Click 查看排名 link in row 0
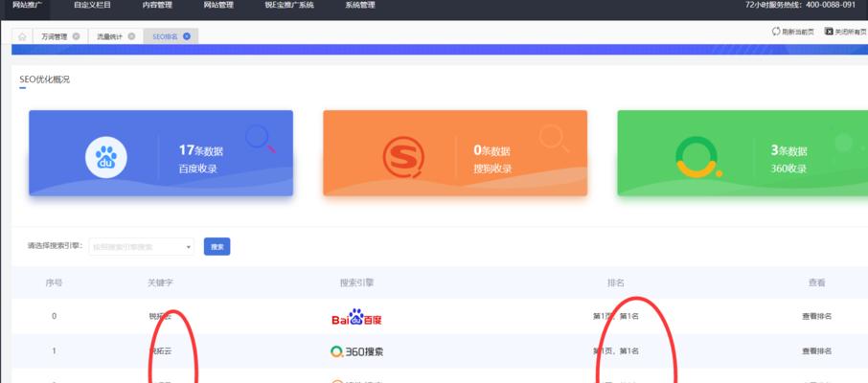The width and height of the screenshot is (868, 383). (816, 317)
